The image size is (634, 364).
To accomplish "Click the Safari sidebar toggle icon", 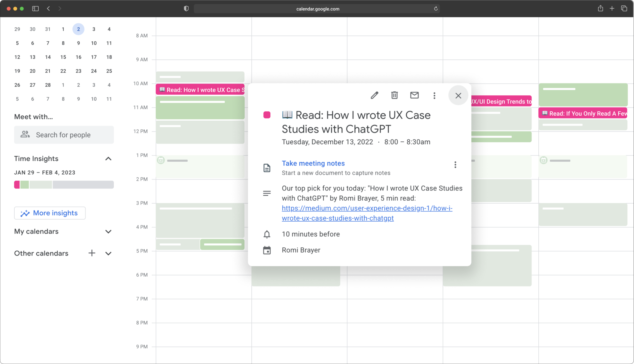I will [35, 9].
